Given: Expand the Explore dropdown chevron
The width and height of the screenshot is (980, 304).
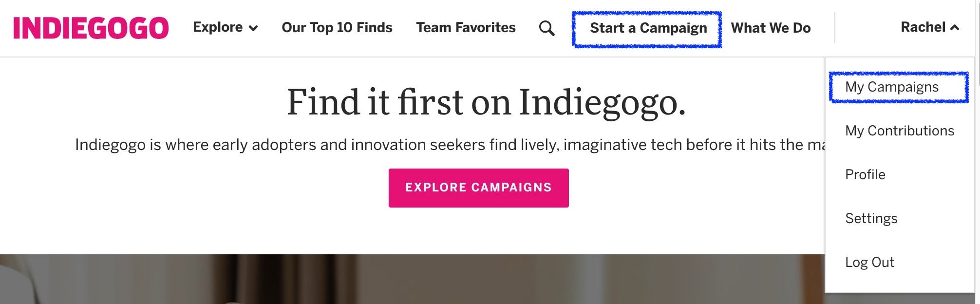Looking at the screenshot, I should 253,28.
